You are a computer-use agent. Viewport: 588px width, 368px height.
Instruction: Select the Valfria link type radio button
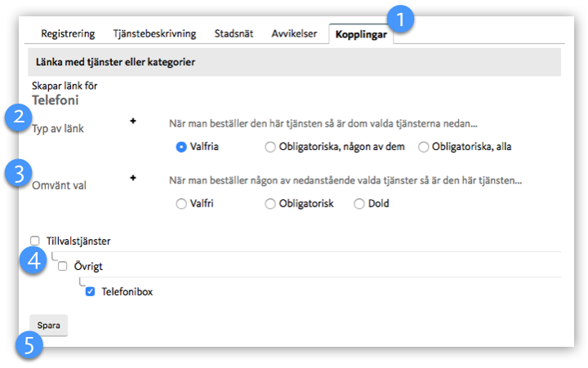(181, 148)
